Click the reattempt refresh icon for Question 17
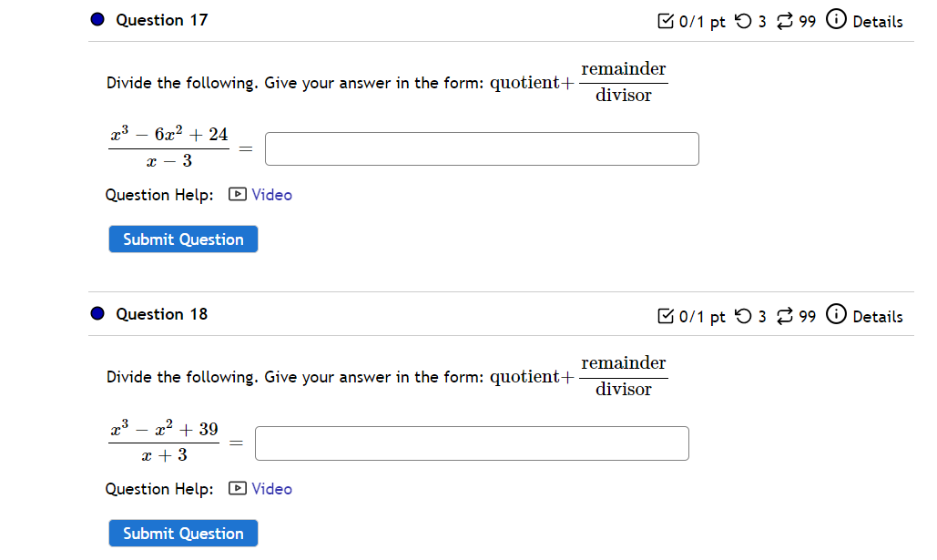937x560 pixels. pos(784,20)
